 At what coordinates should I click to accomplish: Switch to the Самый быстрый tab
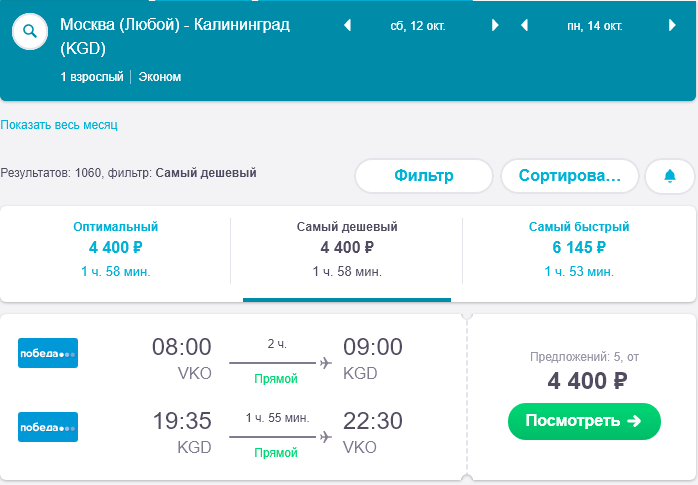click(579, 249)
